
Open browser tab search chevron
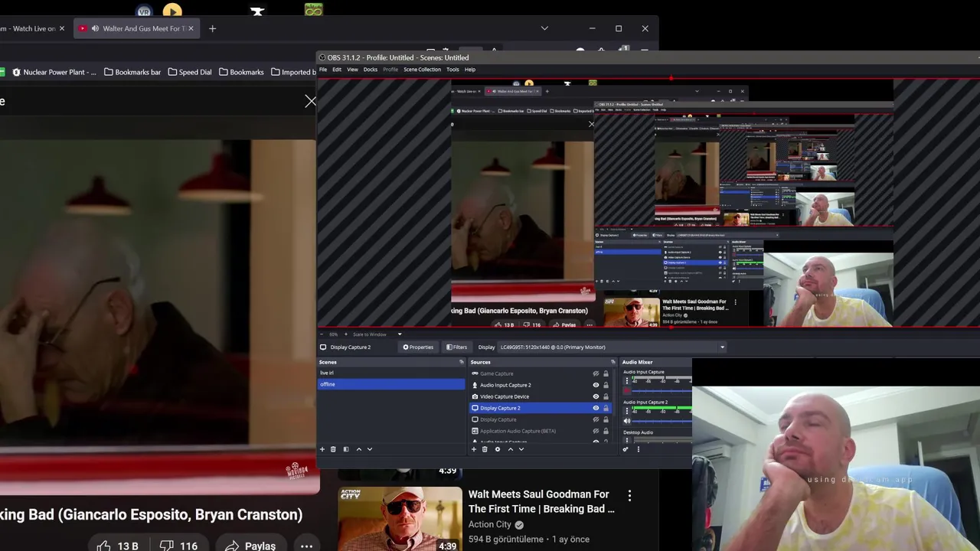544,28
